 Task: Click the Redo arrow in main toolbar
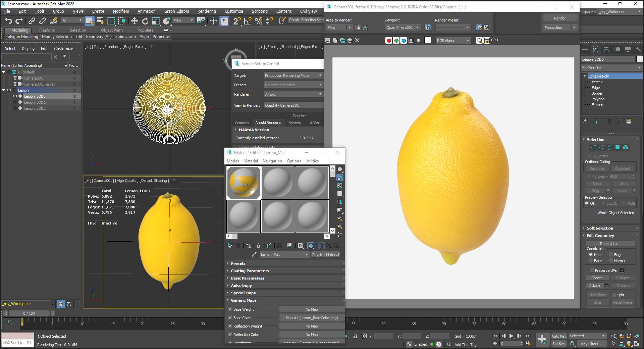19,21
